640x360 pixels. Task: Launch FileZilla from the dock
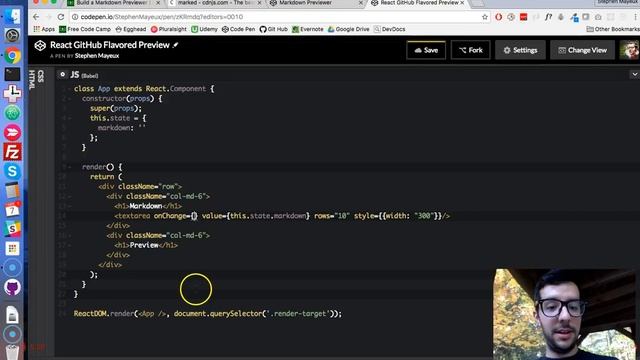12,152
